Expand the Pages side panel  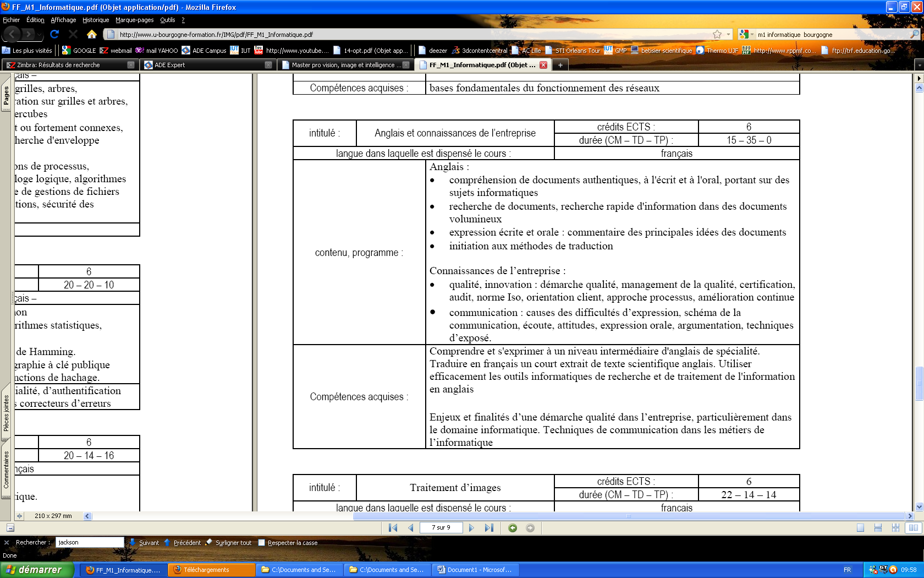point(6,95)
